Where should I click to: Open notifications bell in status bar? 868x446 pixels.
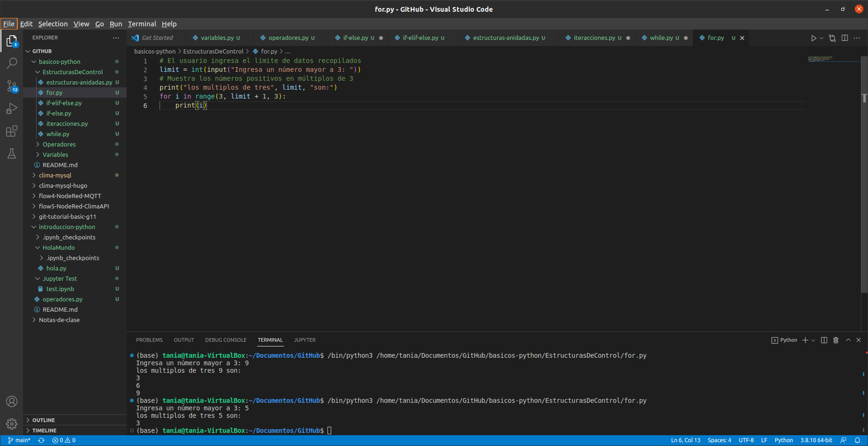[857, 440]
